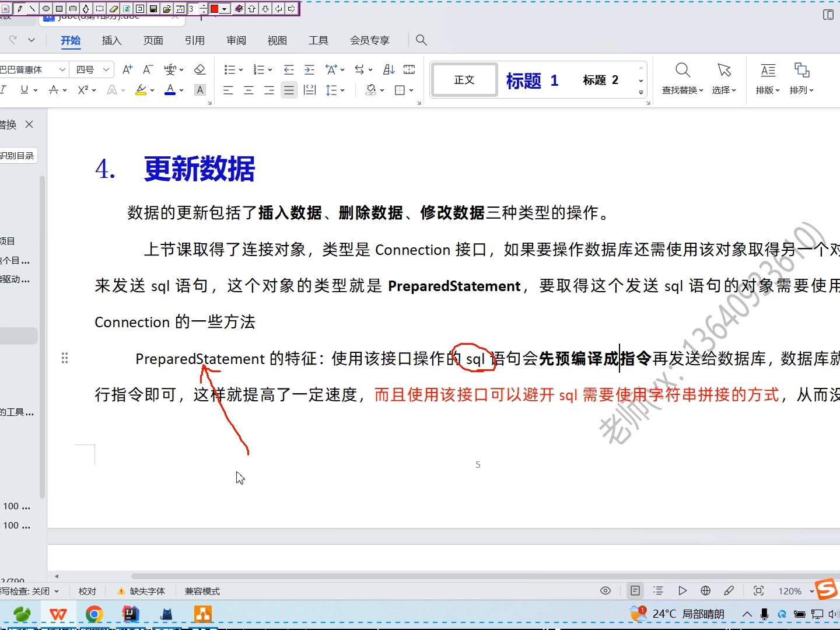Switch to the 插入 ribbon tab
Image resolution: width=840 pixels, height=630 pixels.
click(x=111, y=40)
